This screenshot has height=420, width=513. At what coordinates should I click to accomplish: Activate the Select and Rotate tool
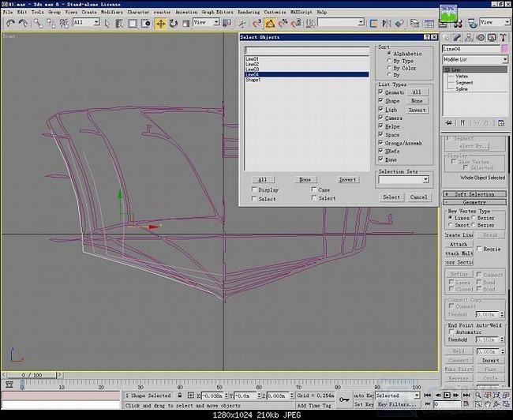pyautogui.click(x=174, y=23)
